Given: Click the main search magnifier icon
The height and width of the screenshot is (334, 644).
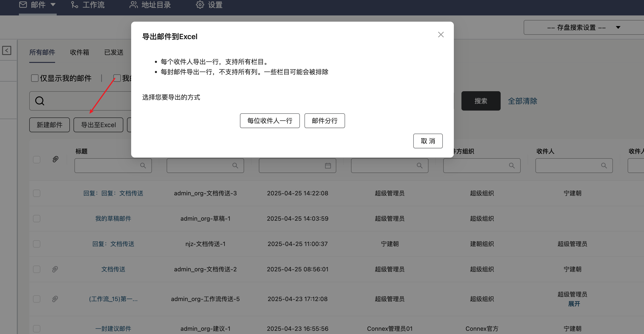Looking at the screenshot, I should coord(40,101).
